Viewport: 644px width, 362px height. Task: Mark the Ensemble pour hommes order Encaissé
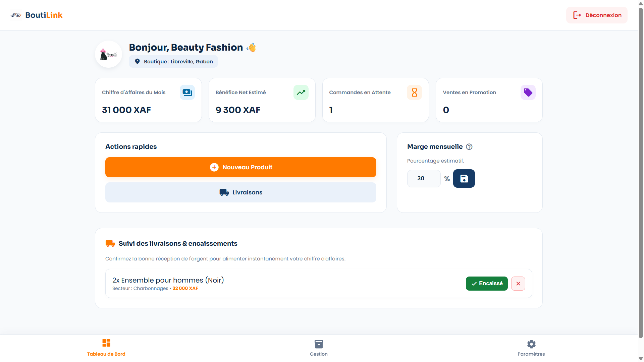pos(487,284)
